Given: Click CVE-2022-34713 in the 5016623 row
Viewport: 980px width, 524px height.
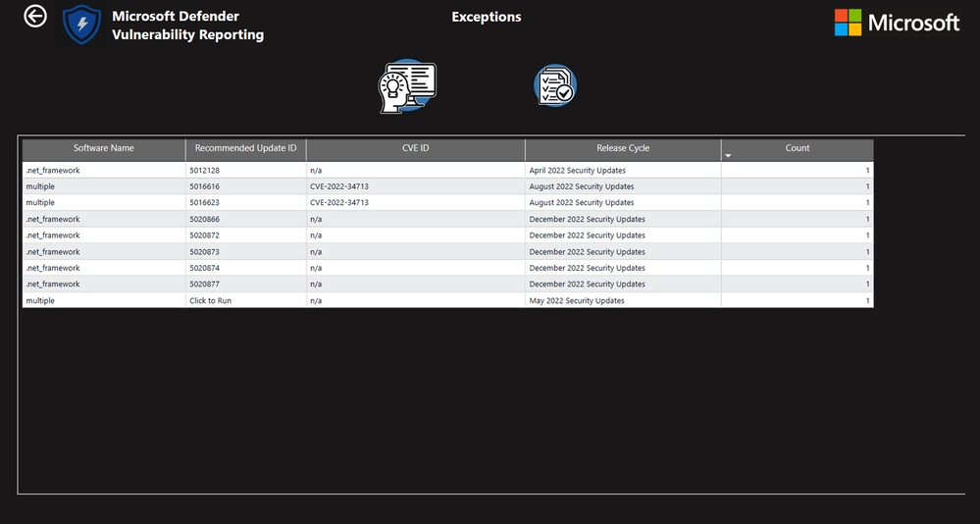Looking at the screenshot, I should 416,202.
